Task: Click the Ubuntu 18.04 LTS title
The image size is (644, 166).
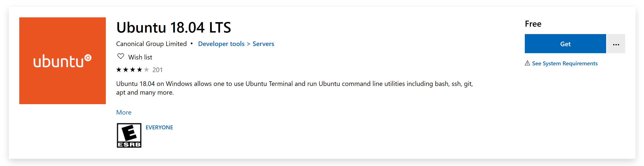Action: click(174, 28)
